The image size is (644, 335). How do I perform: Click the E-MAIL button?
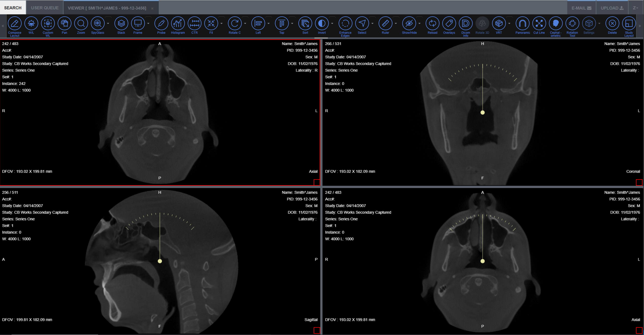pyautogui.click(x=581, y=8)
